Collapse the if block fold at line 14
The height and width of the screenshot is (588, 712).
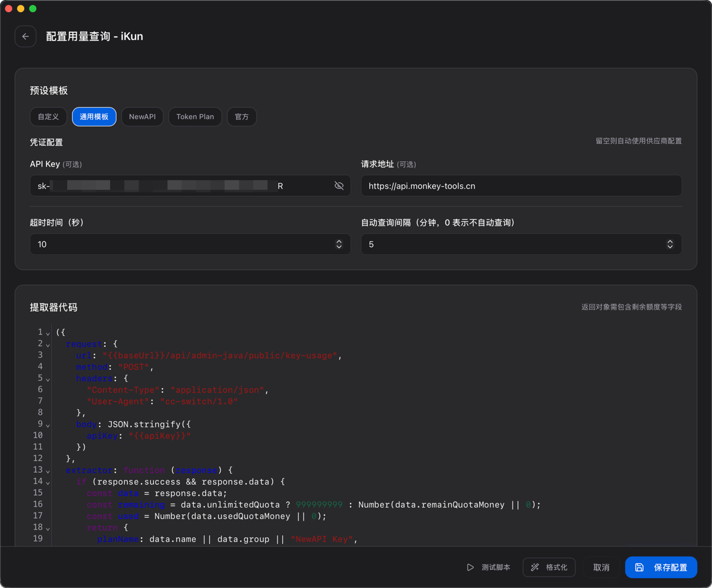point(48,483)
